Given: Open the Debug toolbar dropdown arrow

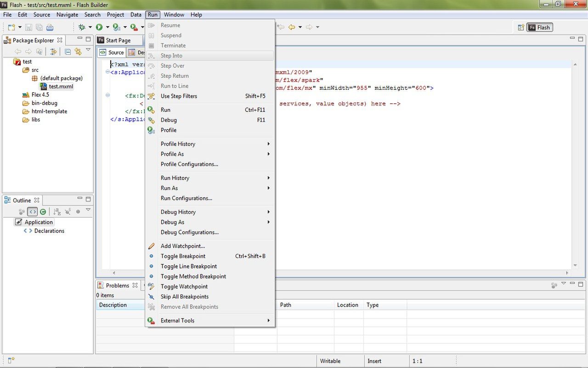Looking at the screenshot, I should point(90,28).
